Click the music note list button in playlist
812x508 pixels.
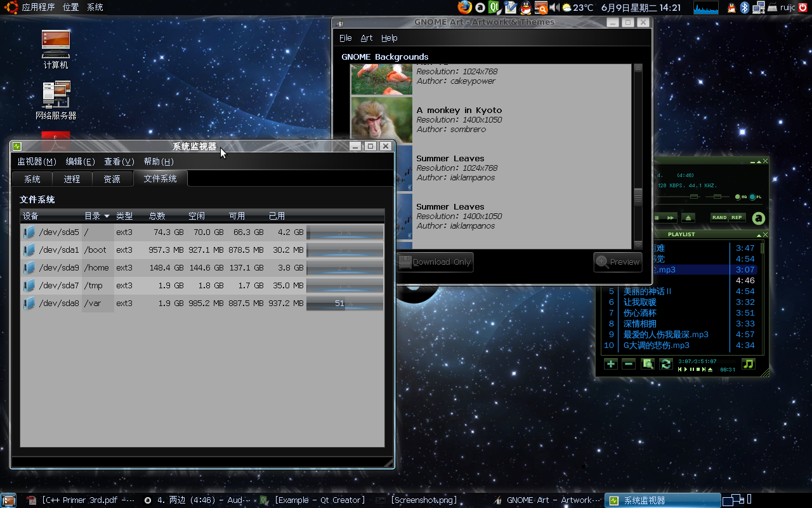coord(749,364)
